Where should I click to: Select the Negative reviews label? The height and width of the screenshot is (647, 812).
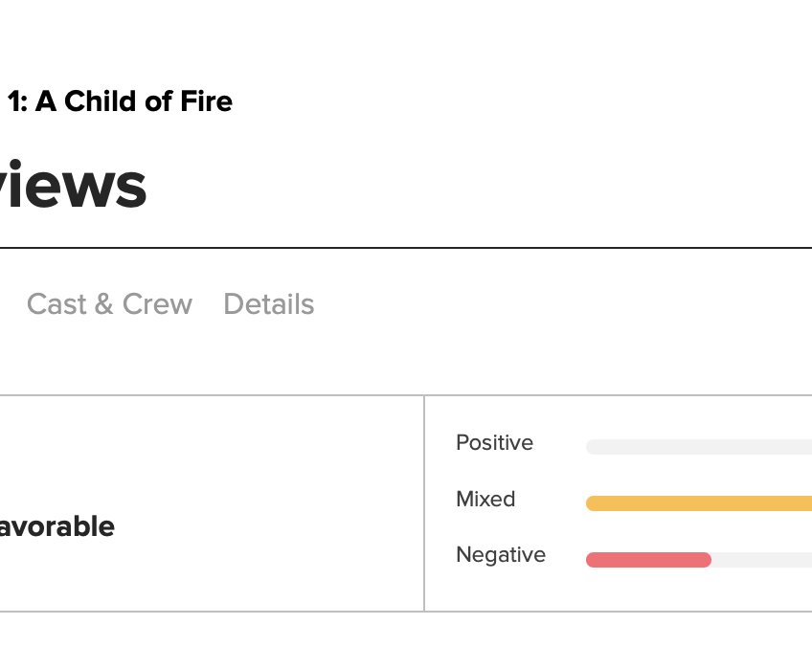pos(501,555)
